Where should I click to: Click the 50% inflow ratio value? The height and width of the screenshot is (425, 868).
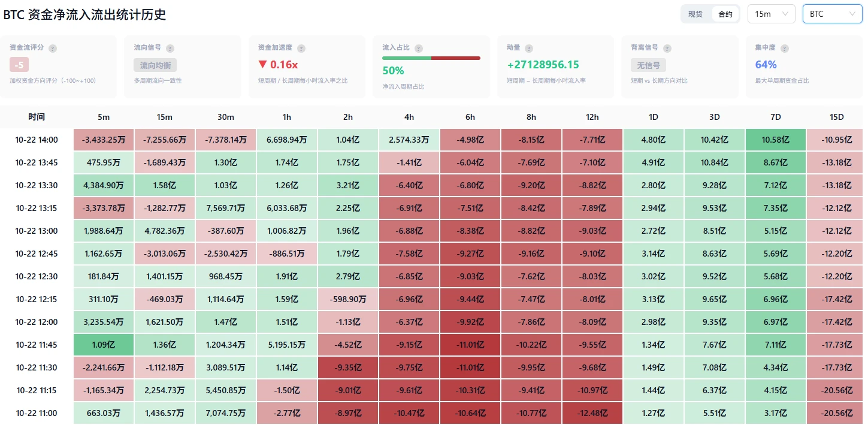[393, 71]
